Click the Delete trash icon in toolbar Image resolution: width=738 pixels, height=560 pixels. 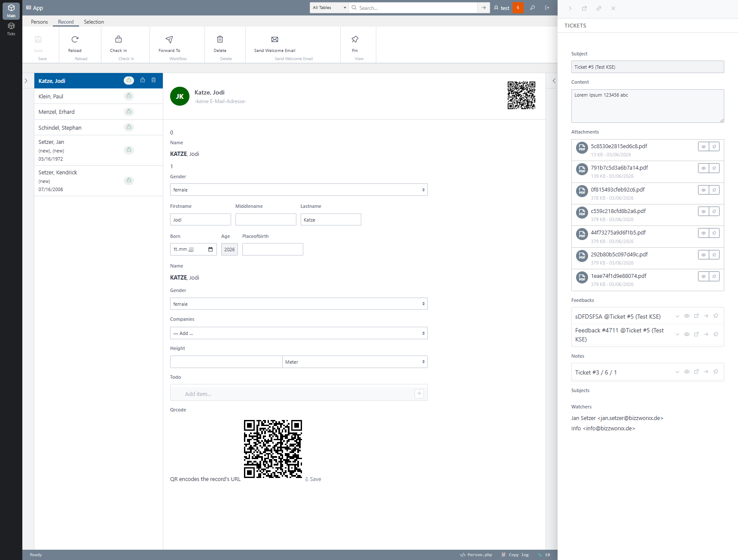coord(220,40)
